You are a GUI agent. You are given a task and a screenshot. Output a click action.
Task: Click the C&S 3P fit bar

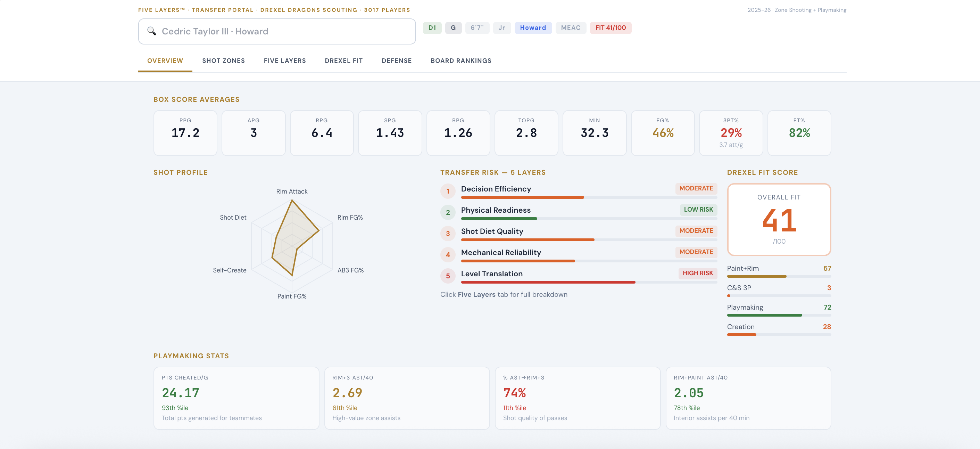click(779, 295)
